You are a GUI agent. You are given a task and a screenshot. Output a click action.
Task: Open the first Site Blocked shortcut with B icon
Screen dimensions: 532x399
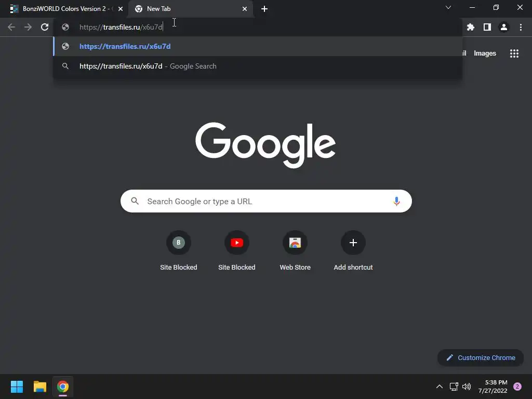point(179,243)
